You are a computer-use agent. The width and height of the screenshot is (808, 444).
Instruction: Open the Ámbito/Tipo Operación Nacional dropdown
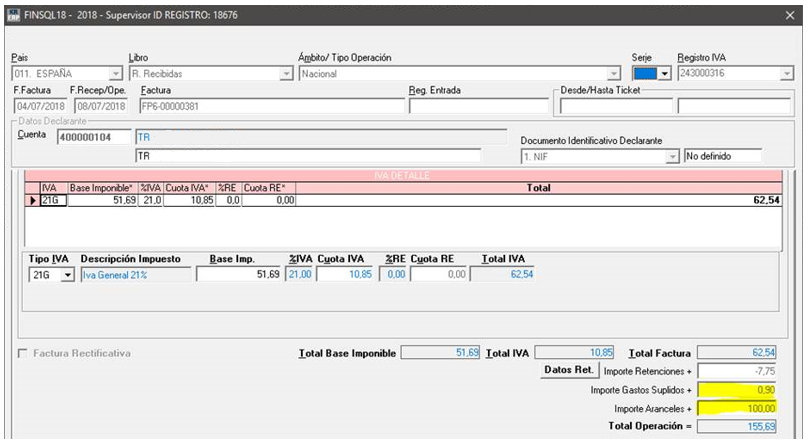coord(614,74)
